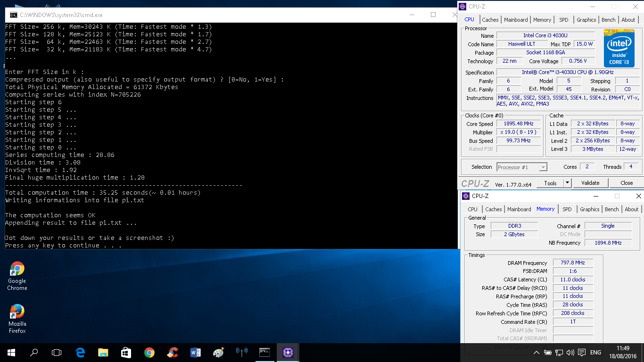The width and height of the screenshot is (644, 362).
Task: Open Bench tab in upper CPU-Z
Action: 609,20
